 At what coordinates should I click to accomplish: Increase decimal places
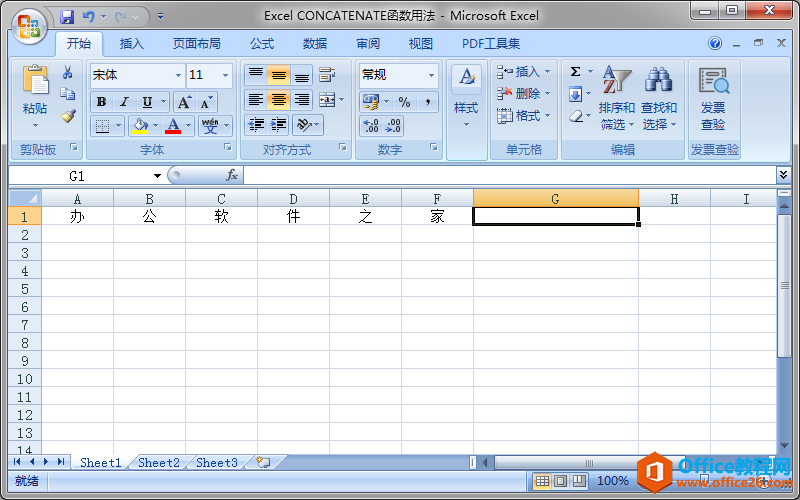[x=370, y=126]
